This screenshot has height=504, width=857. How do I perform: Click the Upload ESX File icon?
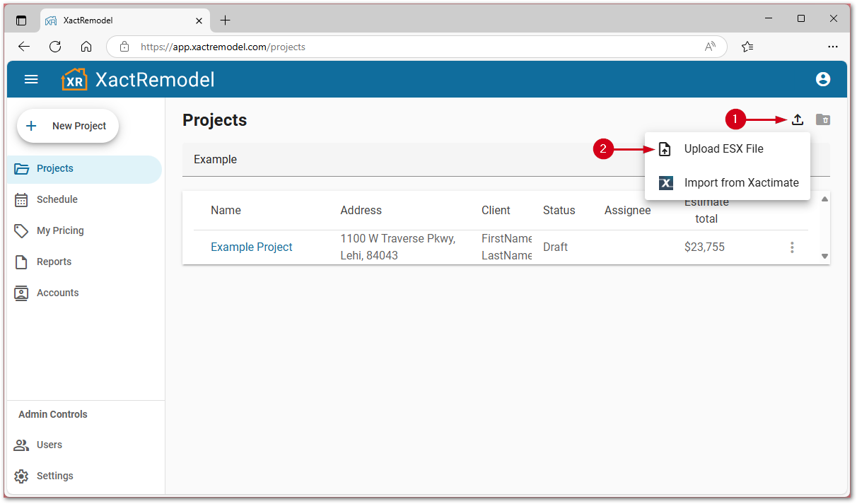665,149
